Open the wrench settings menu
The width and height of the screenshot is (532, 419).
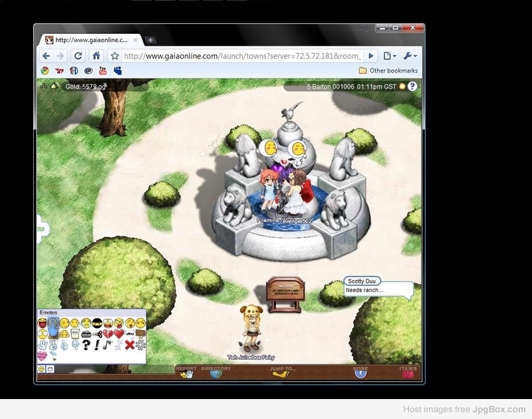tap(410, 56)
